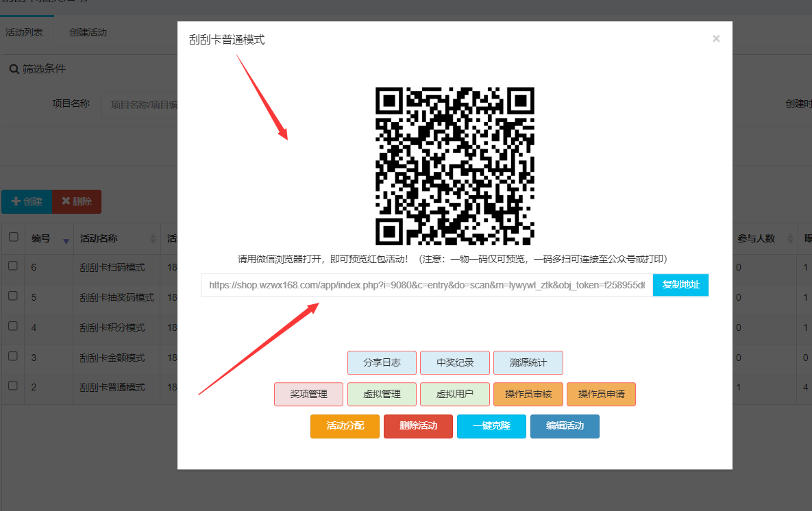The height and width of the screenshot is (511, 812).
Task: Copy the address with 复制地址
Action: click(x=680, y=285)
